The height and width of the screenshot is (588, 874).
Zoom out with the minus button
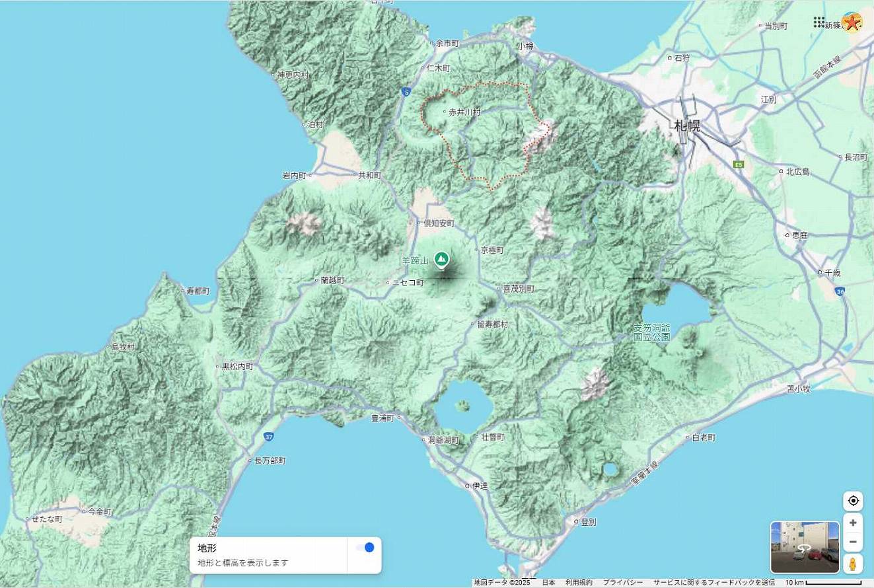(853, 542)
